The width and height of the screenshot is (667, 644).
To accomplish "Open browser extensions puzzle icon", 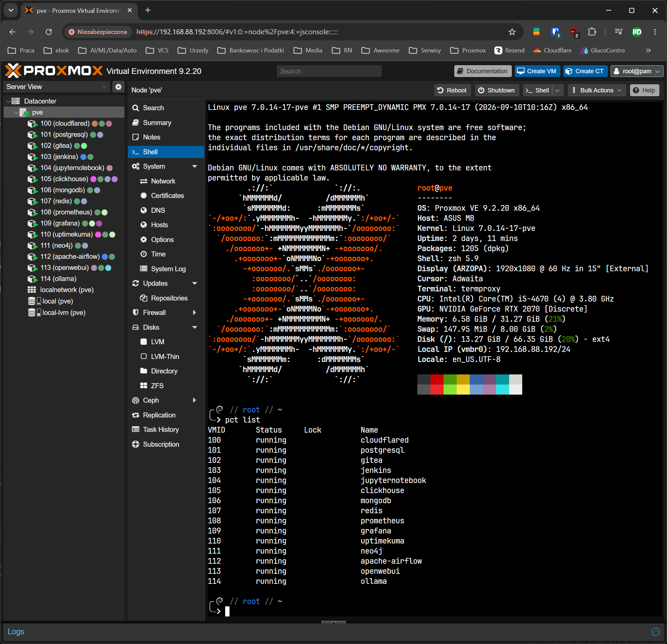I will 592,32.
